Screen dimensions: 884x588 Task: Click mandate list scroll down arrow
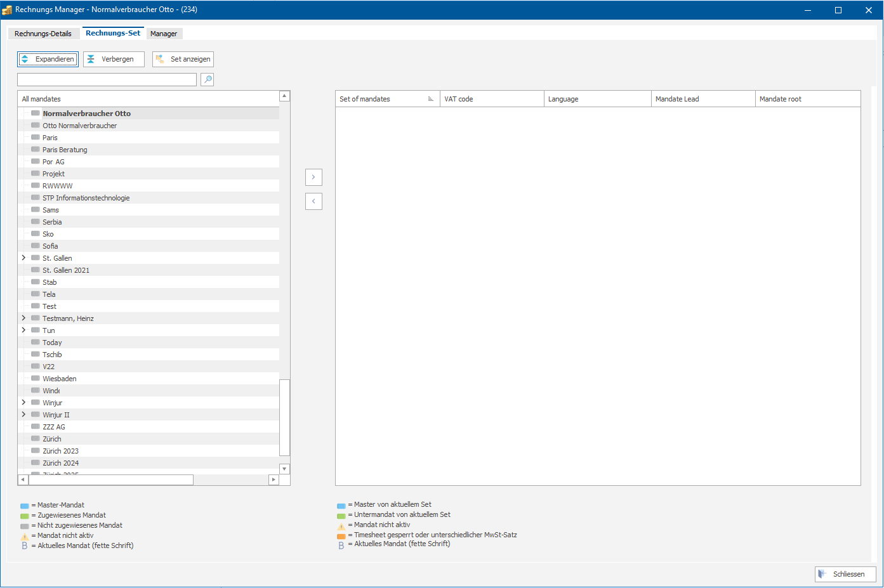(285, 469)
